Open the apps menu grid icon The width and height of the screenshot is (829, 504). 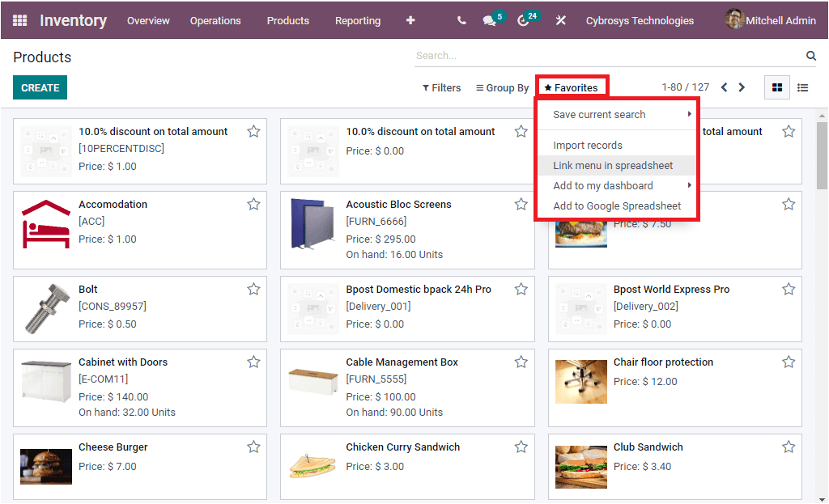click(x=19, y=20)
